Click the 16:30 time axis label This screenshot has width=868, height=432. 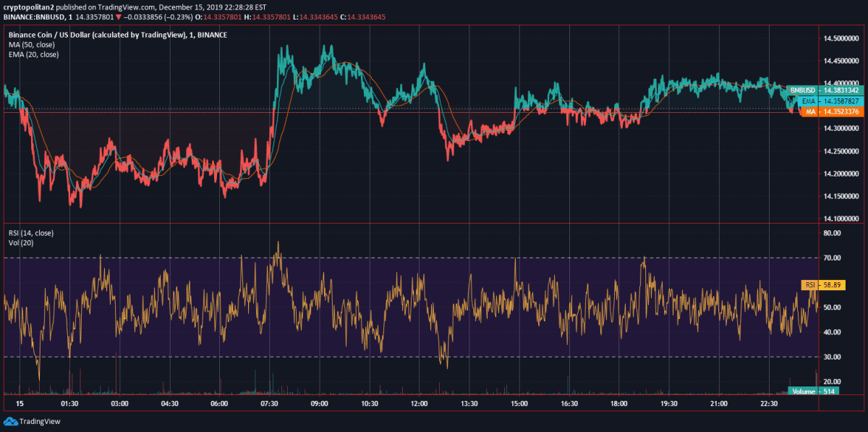coord(569,404)
